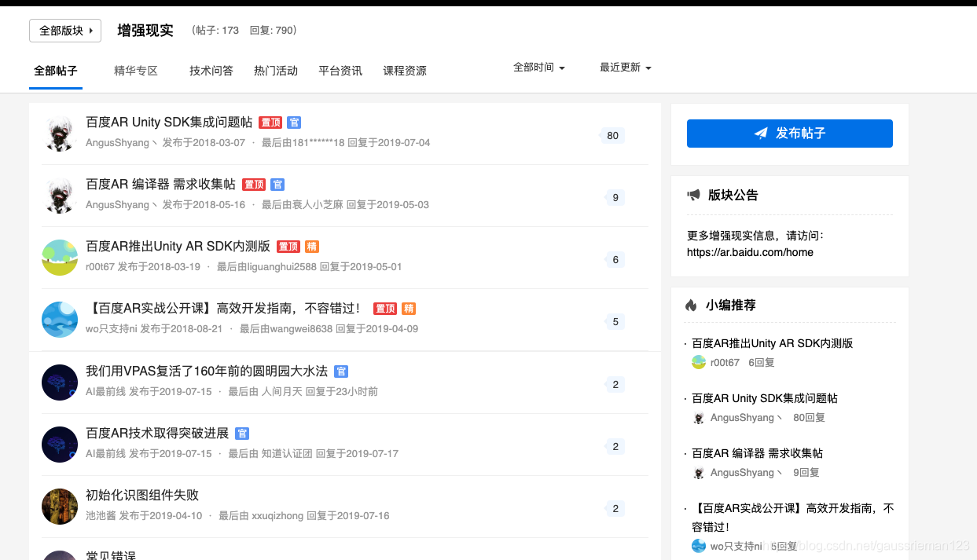The height and width of the screenshot is (560, 977).
Task: Click the 5 reply count bubble
Action: click(615, 321)
